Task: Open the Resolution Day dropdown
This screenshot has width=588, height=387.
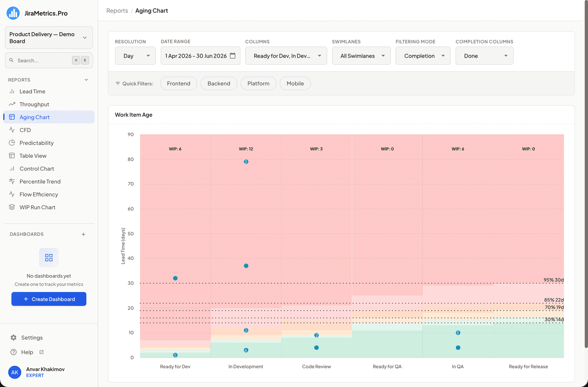Action: point(135,56)
